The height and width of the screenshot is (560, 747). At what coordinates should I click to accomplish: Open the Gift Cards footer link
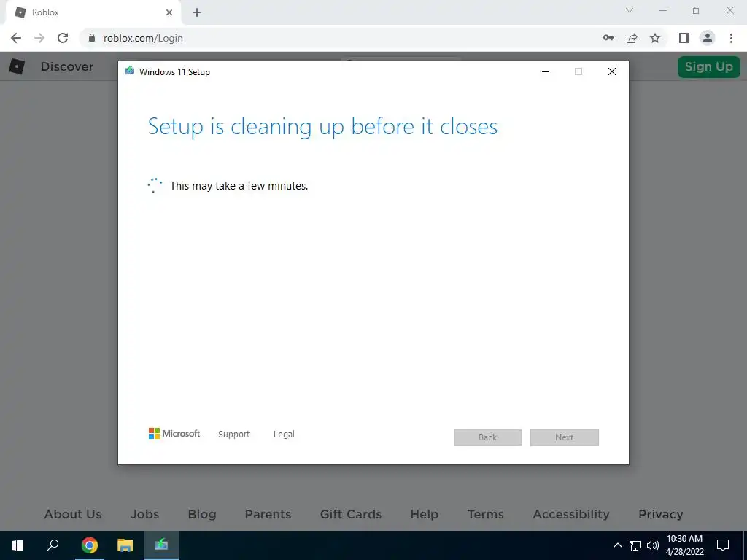pyautogui.click(x=351, y=514)
